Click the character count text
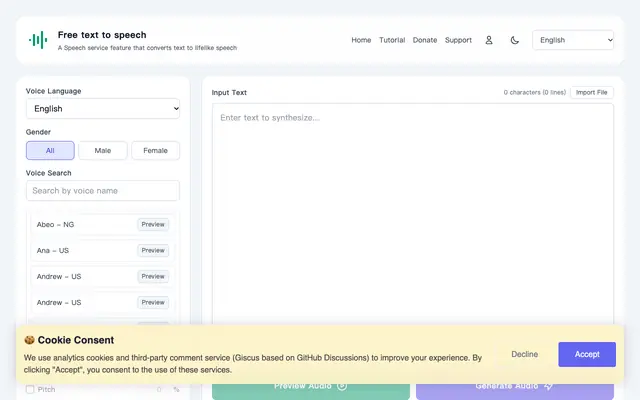Image resolution: width=640 pixels, height=400 pixels. [535, 93]
